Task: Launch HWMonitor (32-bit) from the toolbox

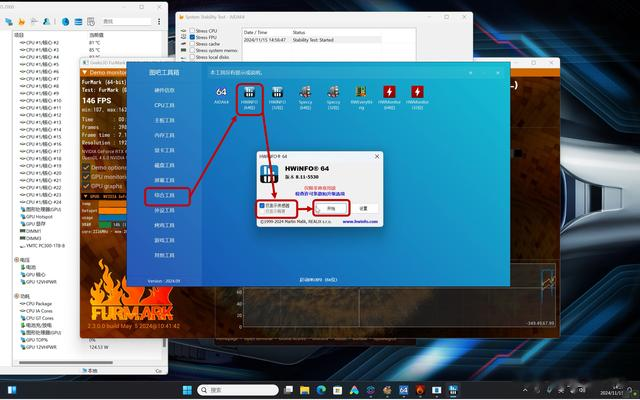Action: pyautogui.click(x=417, y=98)
